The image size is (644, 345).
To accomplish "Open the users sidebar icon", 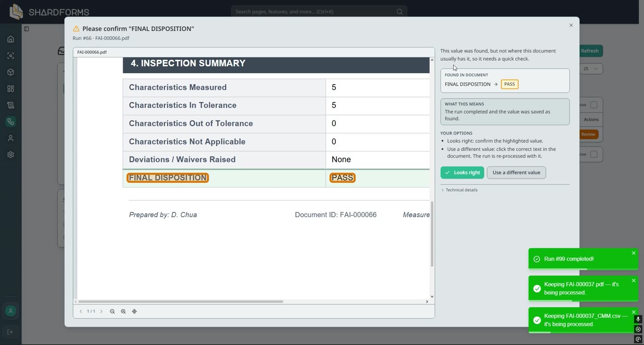I will (11, 138).
